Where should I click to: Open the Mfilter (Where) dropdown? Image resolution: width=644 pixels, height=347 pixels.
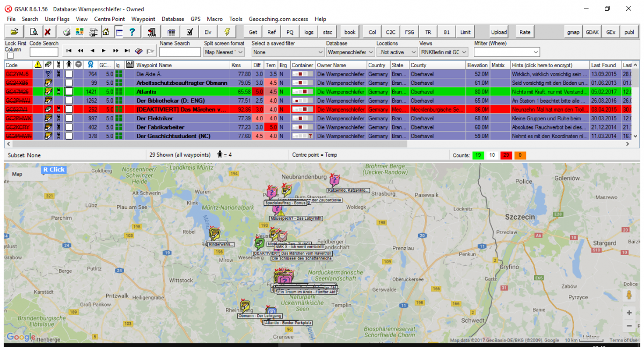click(507, 52)
